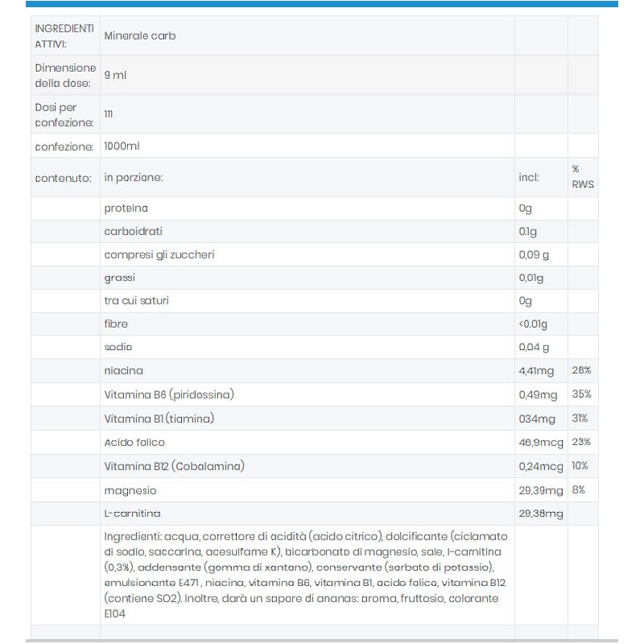
Task: Select the 'carboidrati' row label
Action: coord(133,231)
